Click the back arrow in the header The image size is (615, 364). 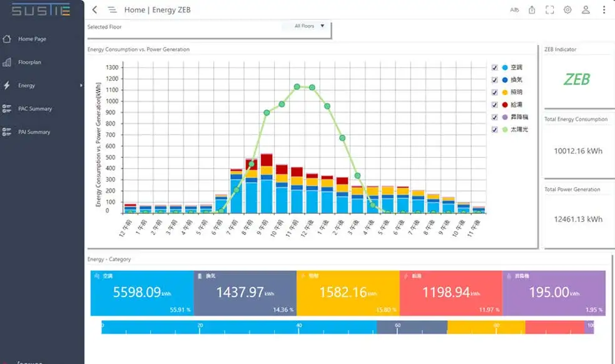[x=94, y=9]
